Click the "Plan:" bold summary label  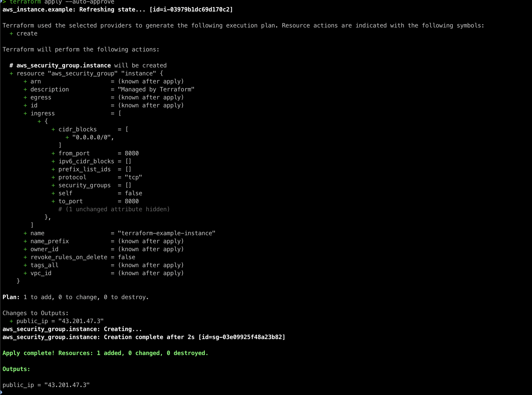[x=11, y=297]
